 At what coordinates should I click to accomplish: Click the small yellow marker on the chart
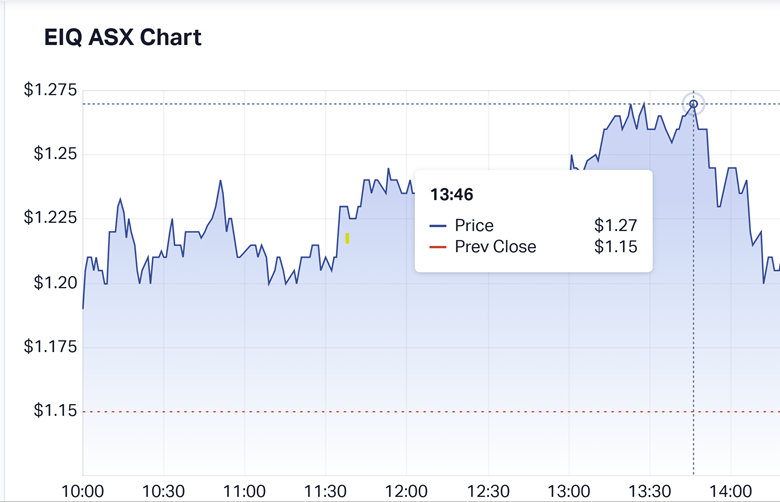(347, 238)
